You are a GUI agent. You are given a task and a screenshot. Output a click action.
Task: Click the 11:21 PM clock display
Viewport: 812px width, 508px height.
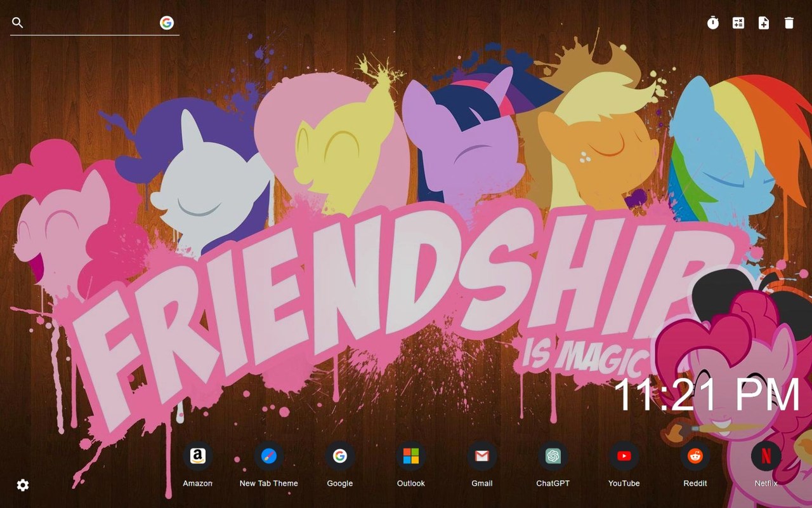click(x=707, y=394)
